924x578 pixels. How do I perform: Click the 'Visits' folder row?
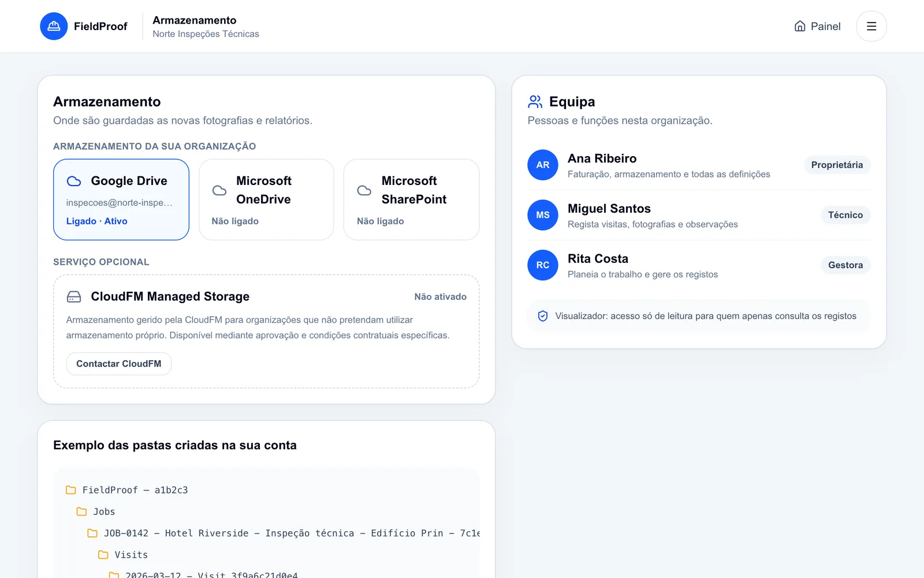pos(123,555)
